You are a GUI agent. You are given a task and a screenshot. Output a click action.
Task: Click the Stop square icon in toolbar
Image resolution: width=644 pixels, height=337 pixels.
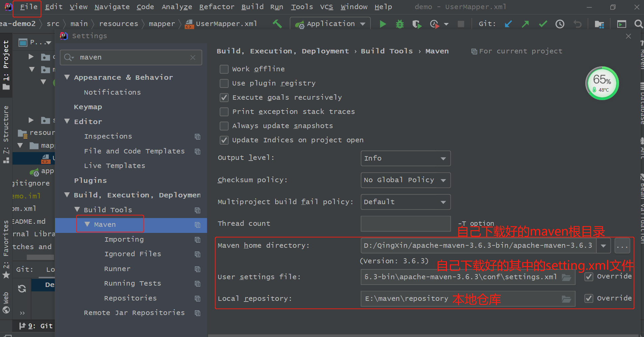461,24
